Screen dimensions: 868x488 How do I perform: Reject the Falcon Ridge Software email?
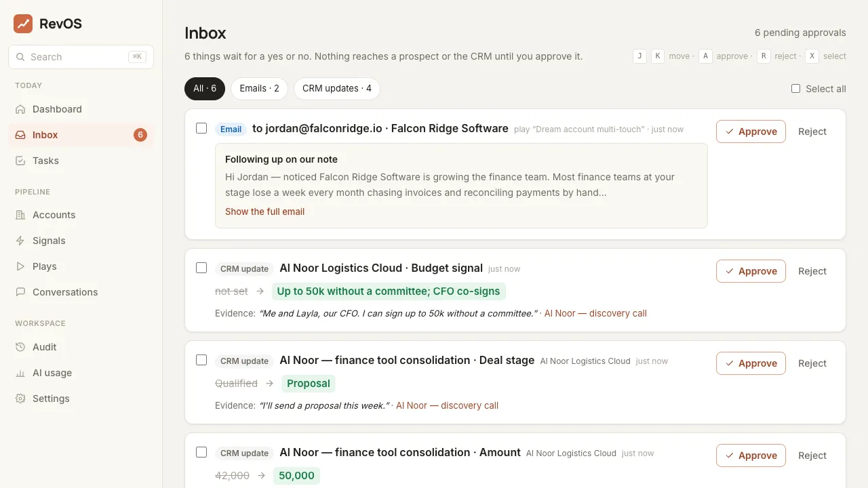(x=812, y=131)
